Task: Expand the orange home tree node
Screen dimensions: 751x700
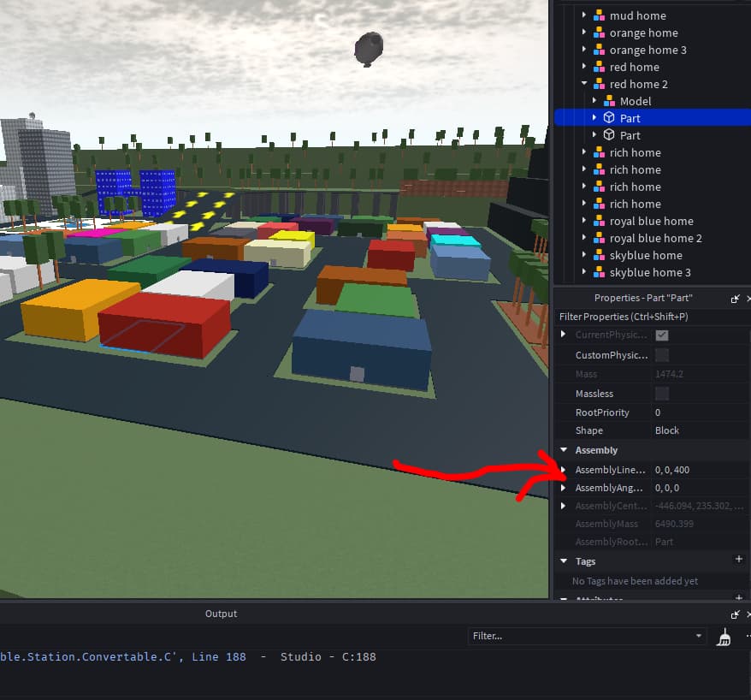Action: point(584,33)
